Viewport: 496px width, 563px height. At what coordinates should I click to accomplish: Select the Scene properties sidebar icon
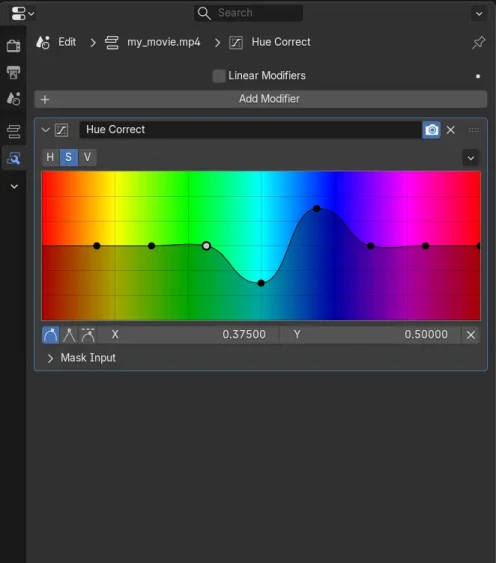(x=13, y=98)
